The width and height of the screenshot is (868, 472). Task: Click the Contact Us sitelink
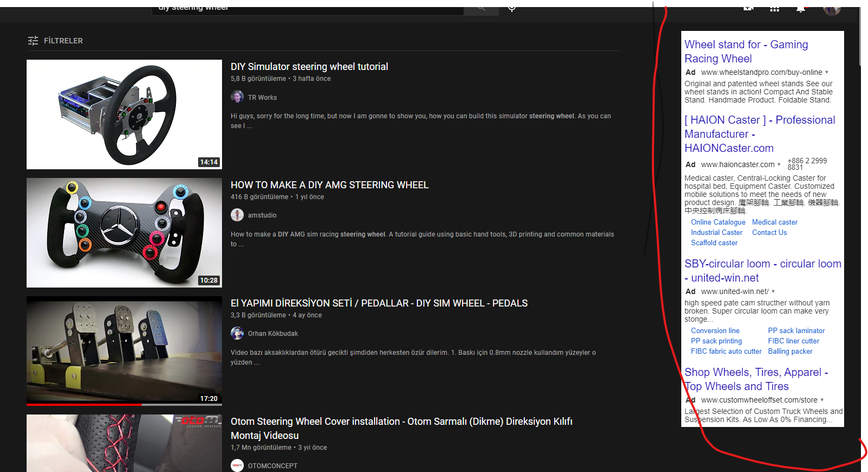pyautogui.click(x=769, y=233)
